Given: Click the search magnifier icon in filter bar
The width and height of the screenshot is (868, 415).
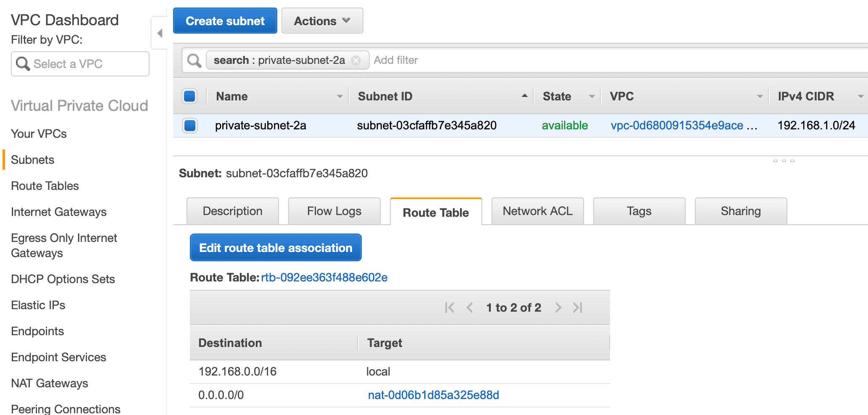Looking at the screenshot, I should 194,60.
